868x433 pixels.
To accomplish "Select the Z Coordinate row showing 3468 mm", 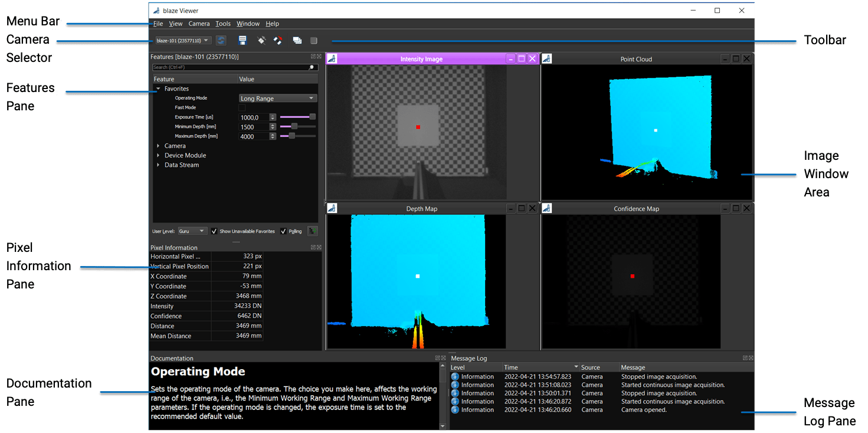I will pos(206,296).
